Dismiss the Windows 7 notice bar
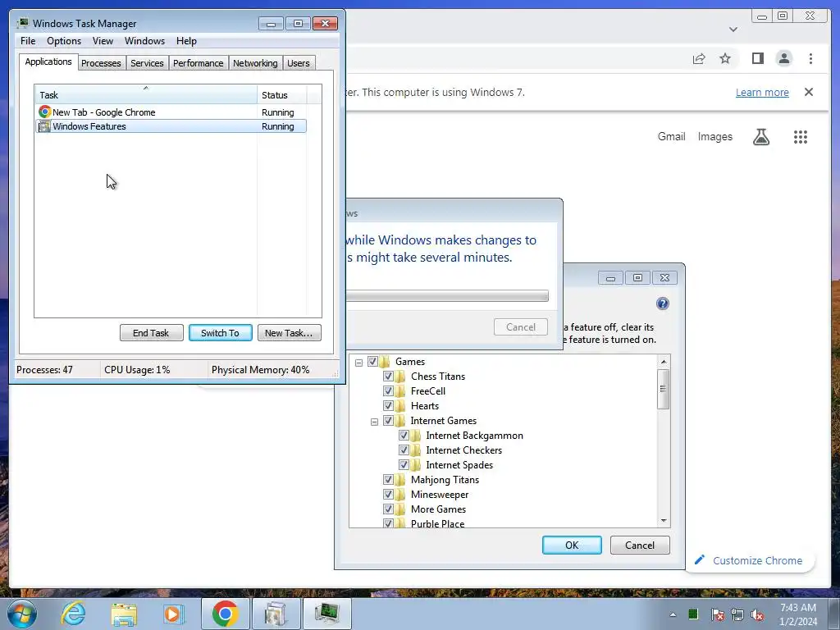The width and height of the screenshot is (840, 630). (x=809, y=92)
